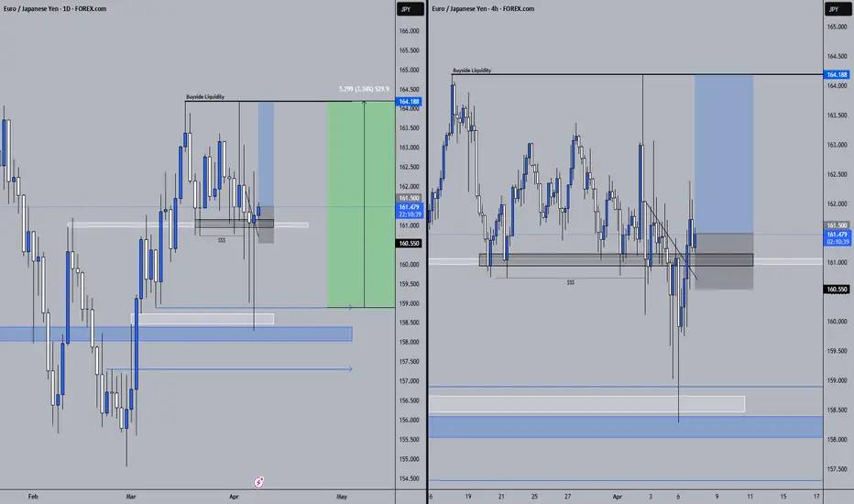Click 166.000 on the 1D price axis
854x504 pixels.
[409, 31]
